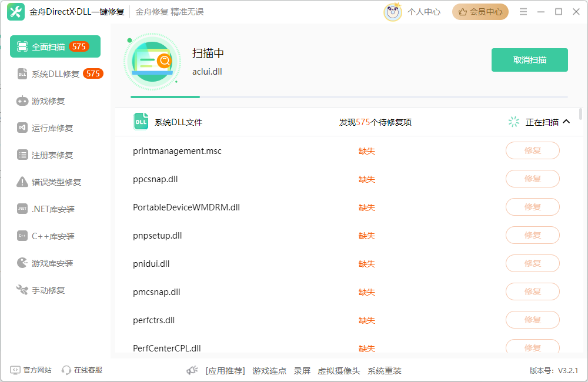The height and width of the screenshot is (382, 588).
Task: Click the 在线客服 headset icon
Action: [66, 370]
